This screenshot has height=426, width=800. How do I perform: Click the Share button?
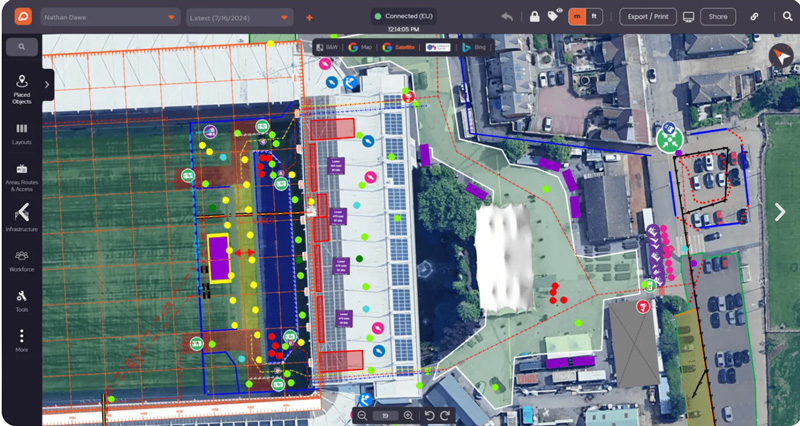click(x=718, y=17)
